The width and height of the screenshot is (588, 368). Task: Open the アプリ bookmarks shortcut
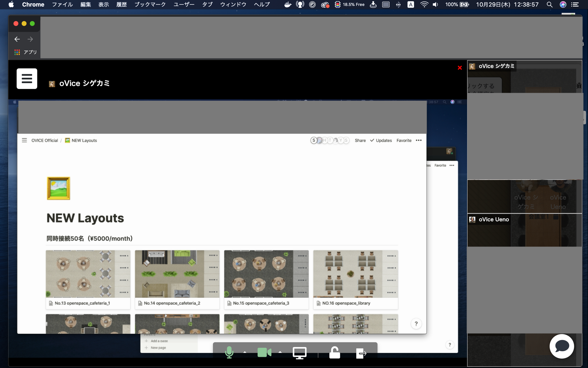click(x=26, y=52)
